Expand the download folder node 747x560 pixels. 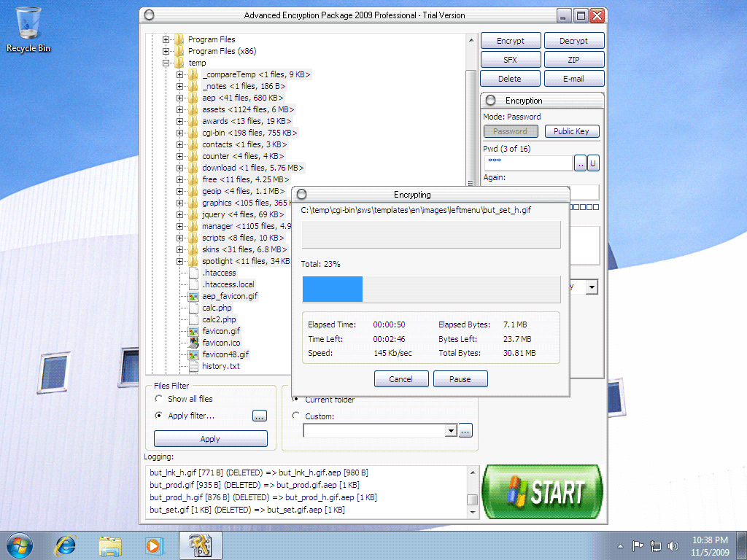click(x=179, y=168)
